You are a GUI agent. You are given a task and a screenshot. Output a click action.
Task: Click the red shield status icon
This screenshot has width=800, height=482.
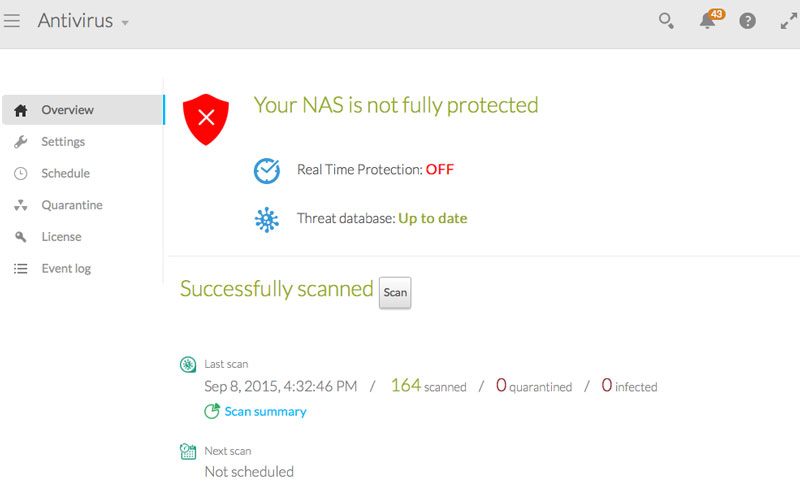click(206, 119)
